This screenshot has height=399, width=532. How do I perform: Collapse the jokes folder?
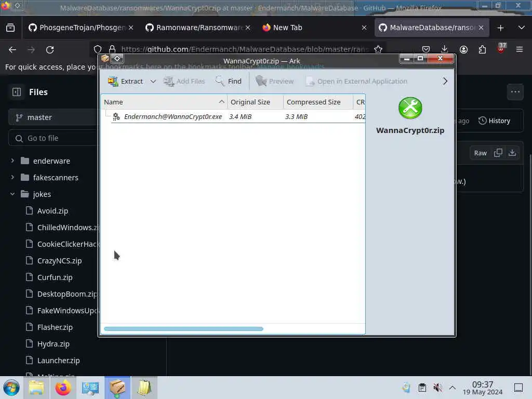tap(12, 194)
